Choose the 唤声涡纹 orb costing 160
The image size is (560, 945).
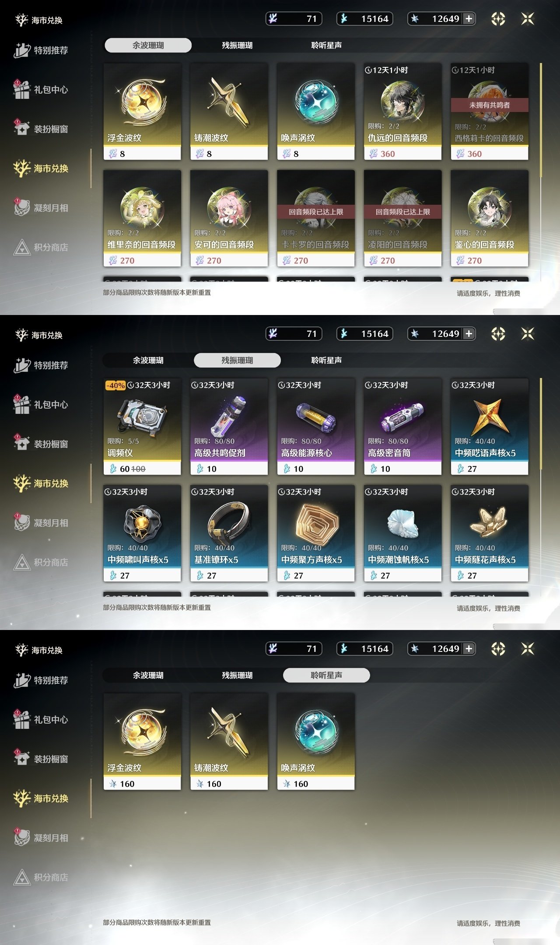[x=316, y=742]
